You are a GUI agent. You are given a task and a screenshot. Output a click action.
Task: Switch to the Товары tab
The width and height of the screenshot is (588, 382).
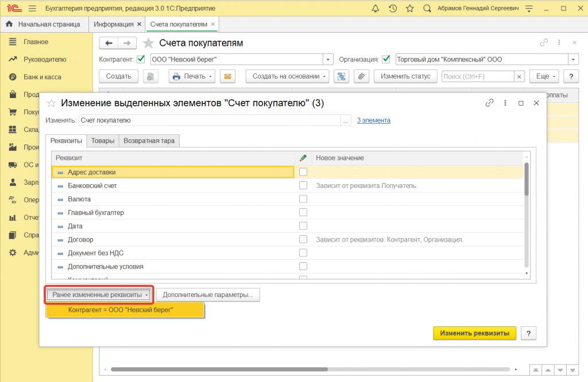(102, 141)
